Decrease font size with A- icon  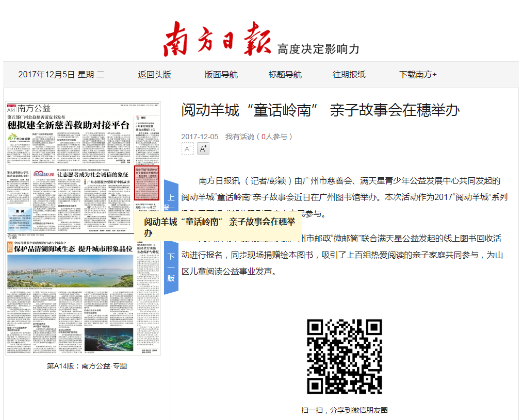(187, 148)
